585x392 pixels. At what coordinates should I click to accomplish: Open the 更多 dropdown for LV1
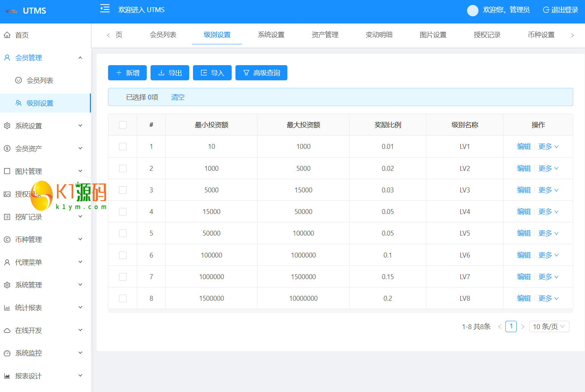point(549,147)
